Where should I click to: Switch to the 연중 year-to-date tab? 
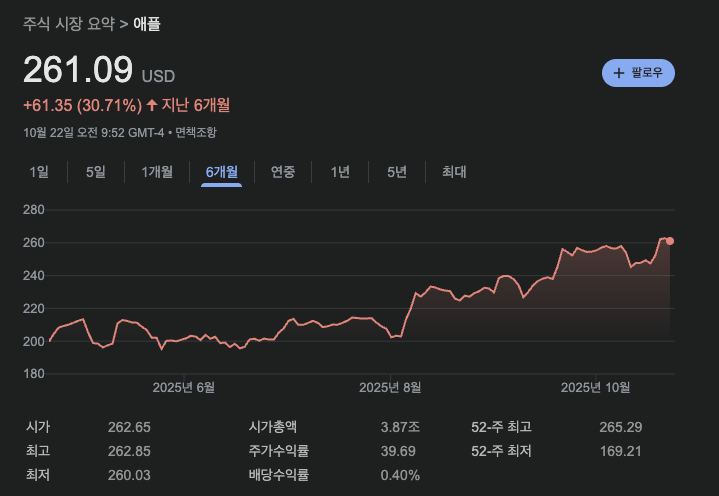pyautogui.click(x=283, y=172)
